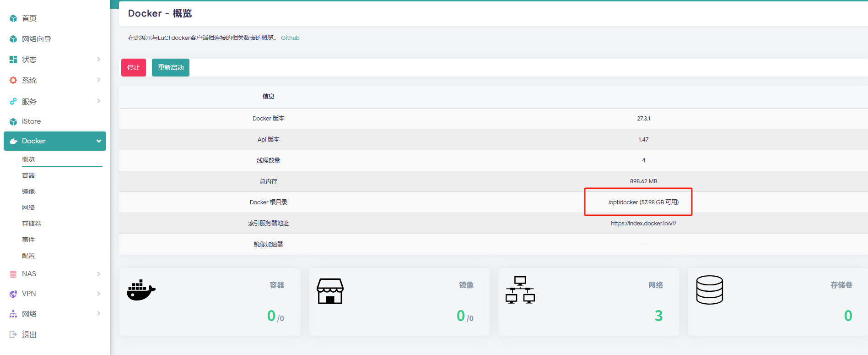Viewport: 868px width, 355px height.
Task: Click the red 停止 stop button
Action: [134, 67]
